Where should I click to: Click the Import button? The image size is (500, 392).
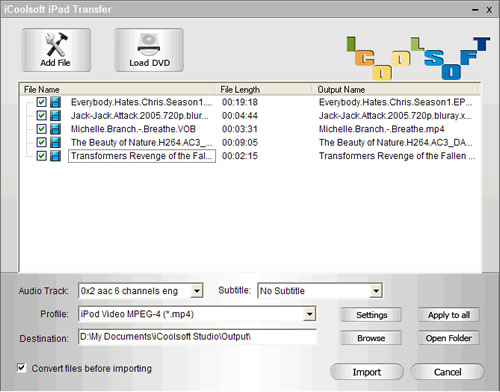[367, 372]
